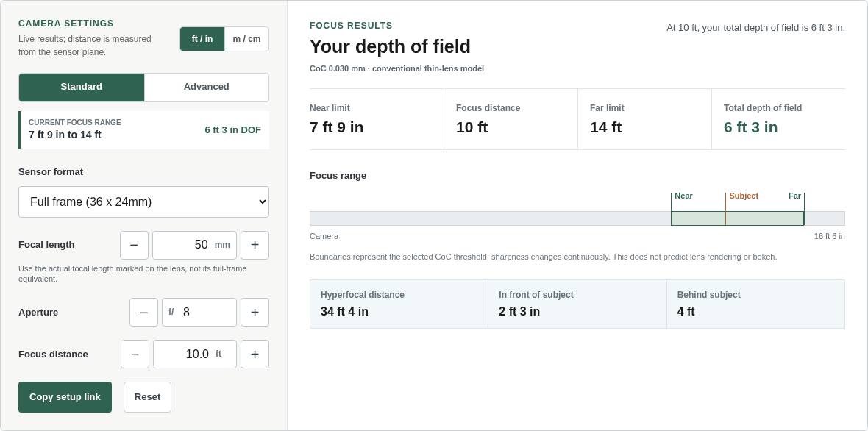Click the Hyperfocal distance value 34 ft 4 in
This screenshot has width=868, height=431.
pyautogui.click(x=344, y=312)
